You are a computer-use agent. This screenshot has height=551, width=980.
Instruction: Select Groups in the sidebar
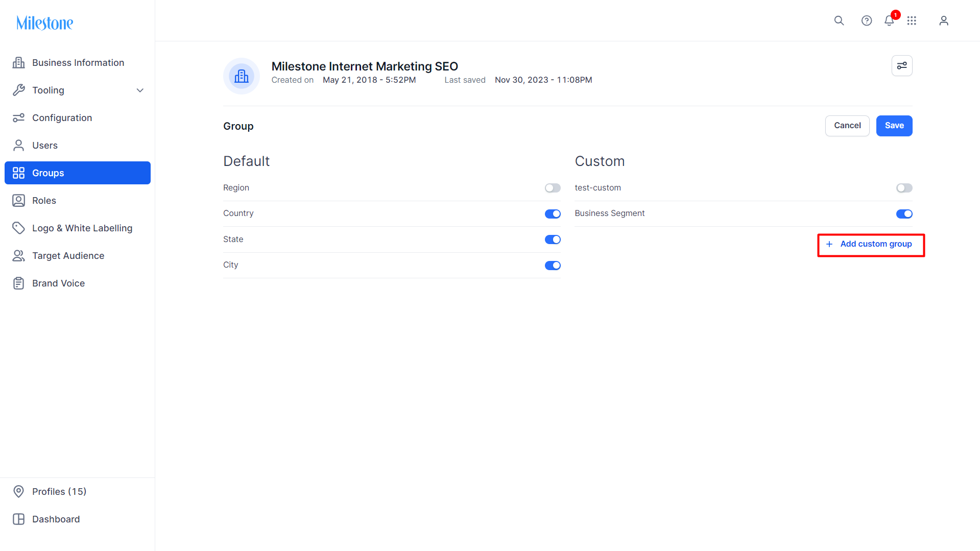[78, 173]
